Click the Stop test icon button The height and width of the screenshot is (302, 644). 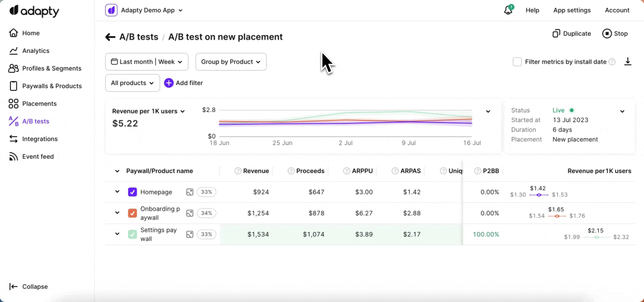coord(607,34)
